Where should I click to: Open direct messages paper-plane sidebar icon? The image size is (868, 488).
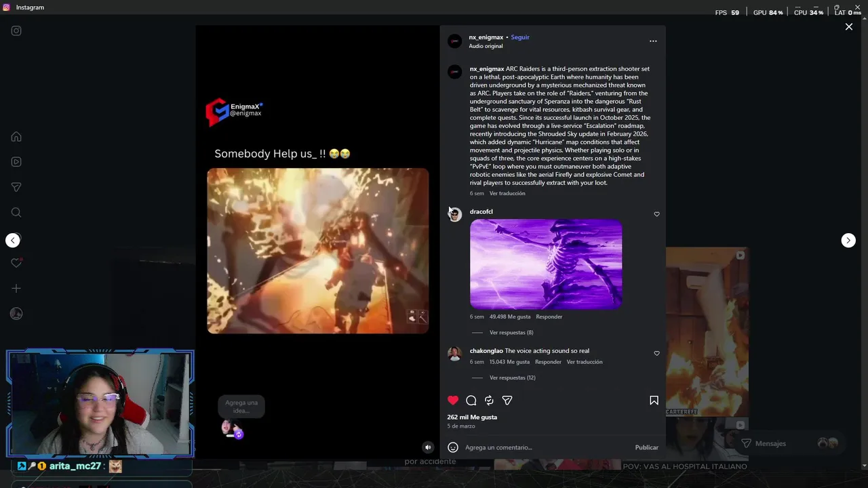click(16, 187)
